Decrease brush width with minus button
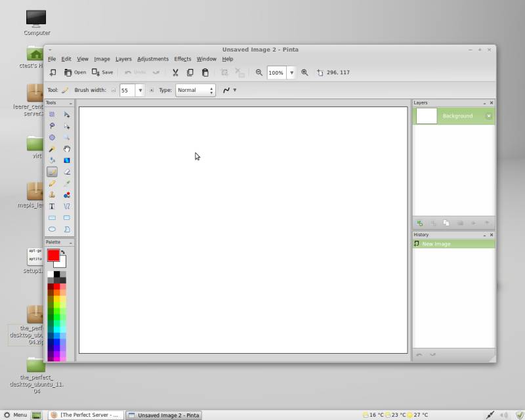525x420 pixels. pos(113,91)
